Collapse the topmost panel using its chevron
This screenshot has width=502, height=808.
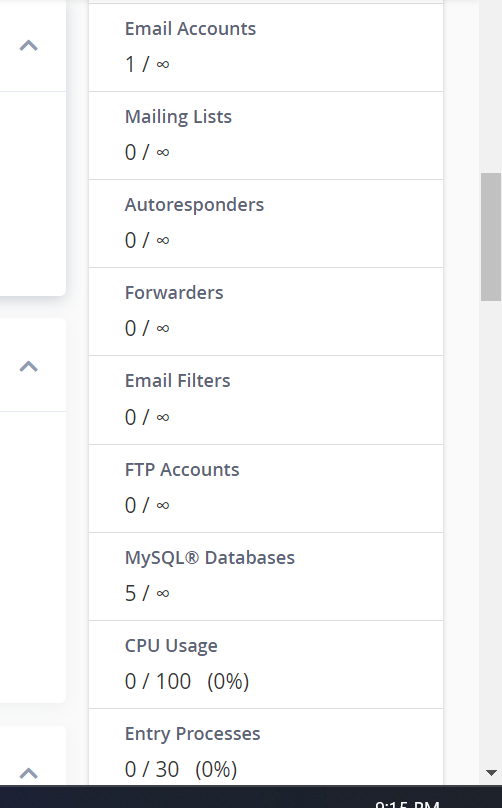point(29,46)
